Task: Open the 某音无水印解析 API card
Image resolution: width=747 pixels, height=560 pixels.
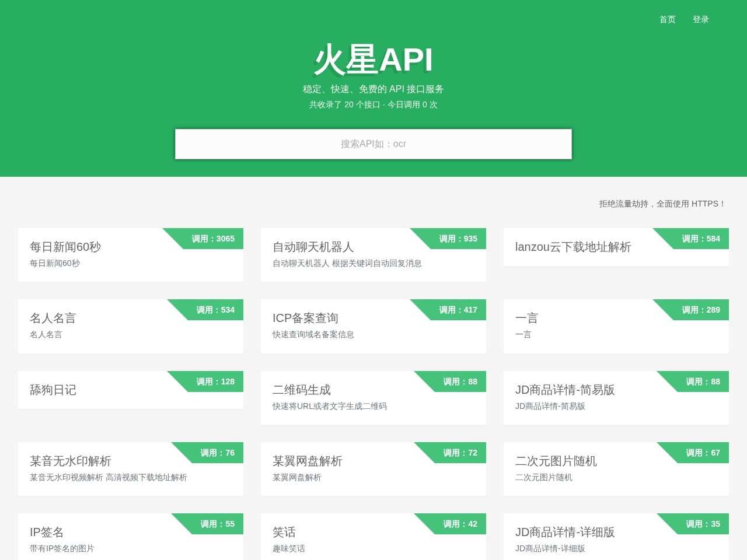Action: point(130,468)
